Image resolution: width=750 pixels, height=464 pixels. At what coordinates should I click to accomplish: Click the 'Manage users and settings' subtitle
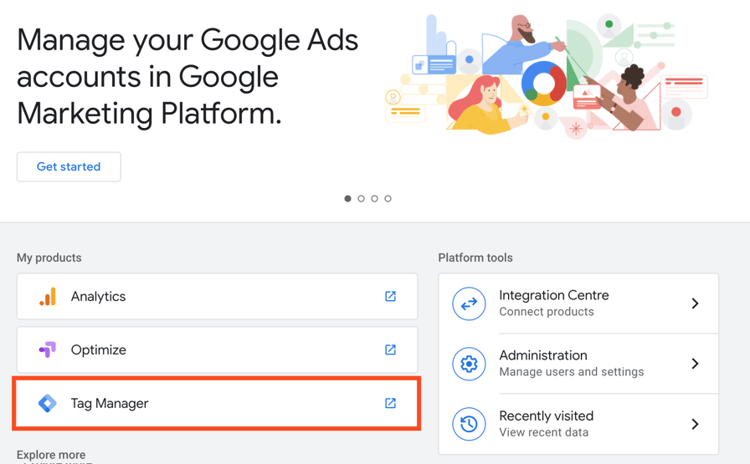(x=572, y=372)
